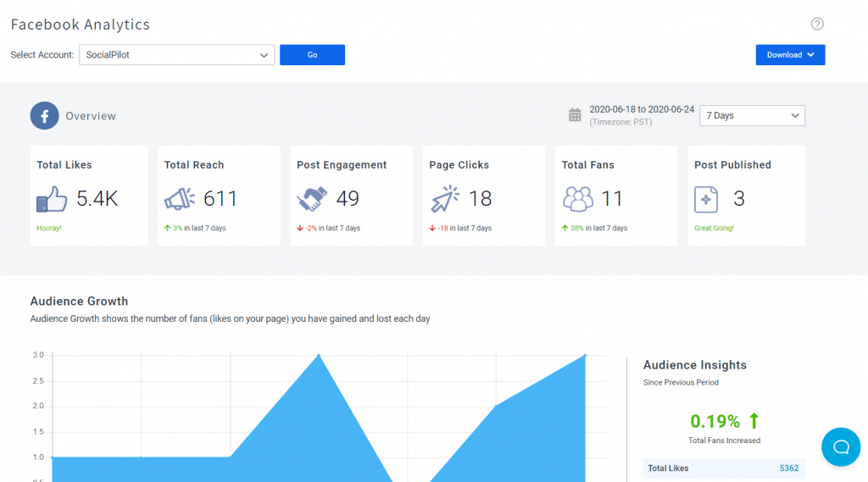Click the Timezone: PST text
The width and height of the screenshot is (868, 482).
tap(620, 122)
